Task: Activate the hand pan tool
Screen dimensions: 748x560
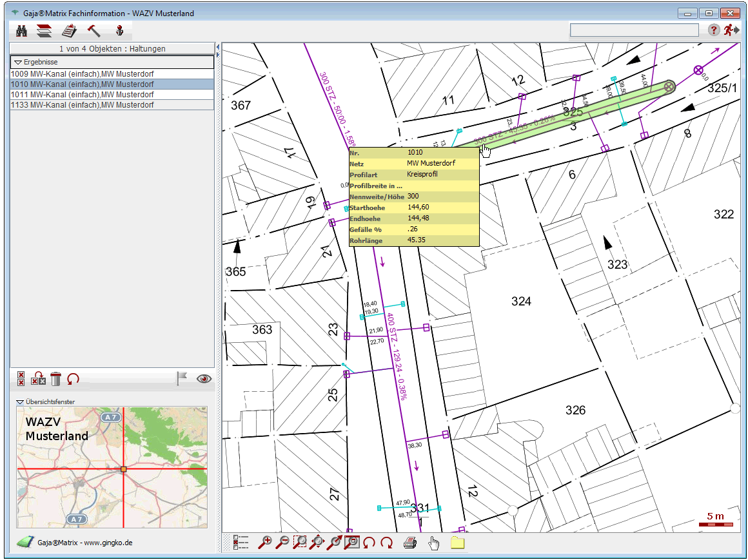Action: [434, 543]
